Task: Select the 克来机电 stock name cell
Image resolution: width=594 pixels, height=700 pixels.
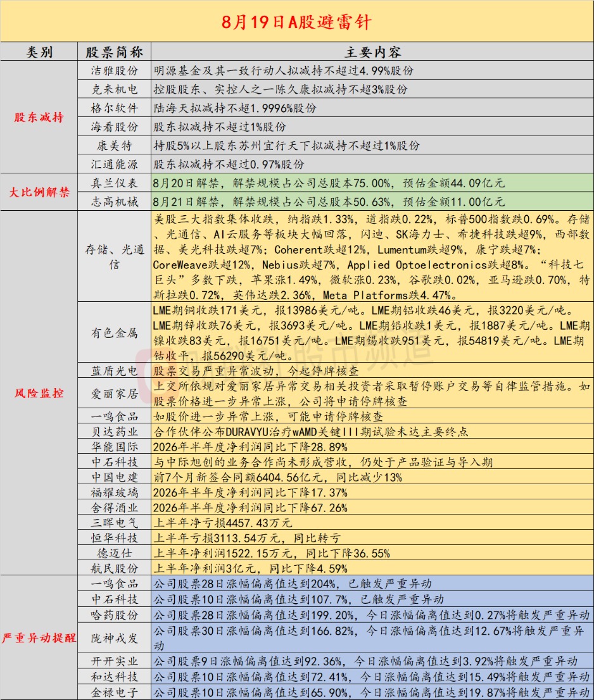Action: 115,89
